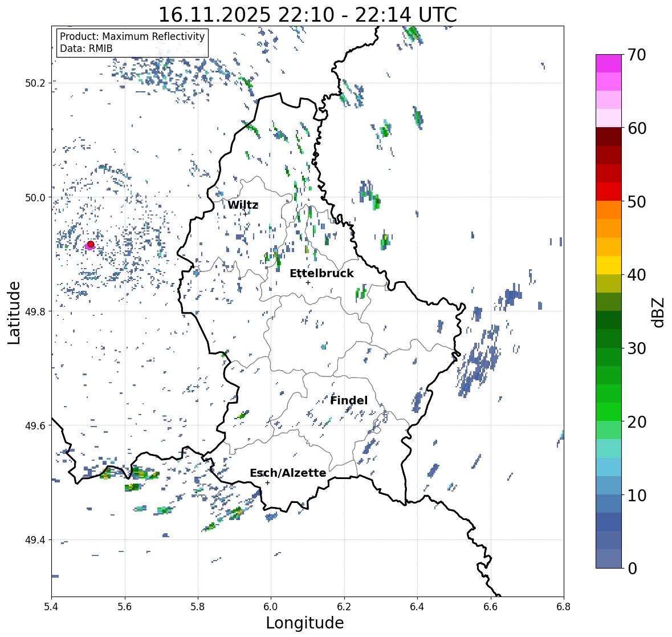Click the 6.6 longitude tick label
Screen dimensions: 672x637
pos(491,606)
